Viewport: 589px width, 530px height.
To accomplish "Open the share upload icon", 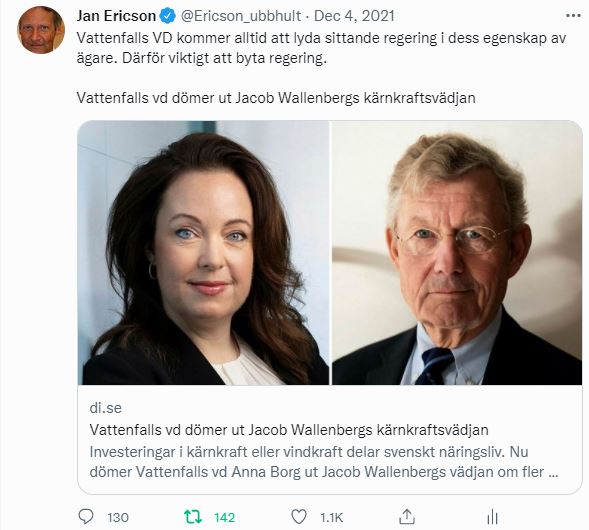I will [x=406, y=517].
